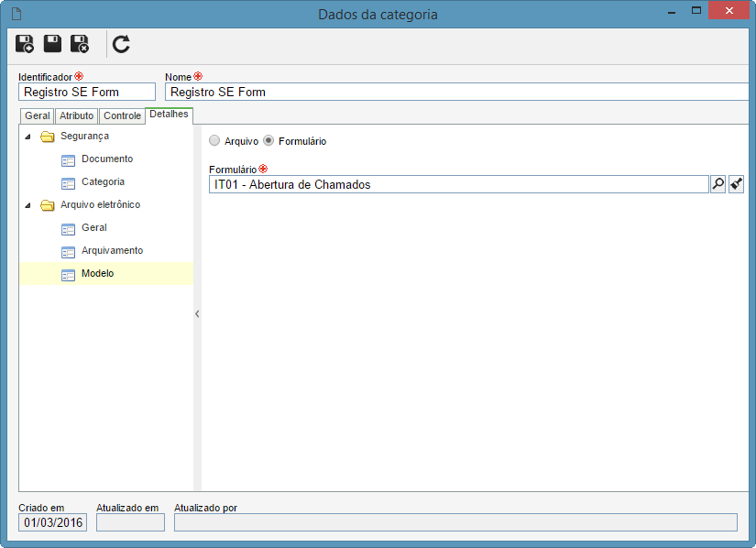Click the Save and new toolbar icon
The image size is (756, 548).
click(25, 44)
